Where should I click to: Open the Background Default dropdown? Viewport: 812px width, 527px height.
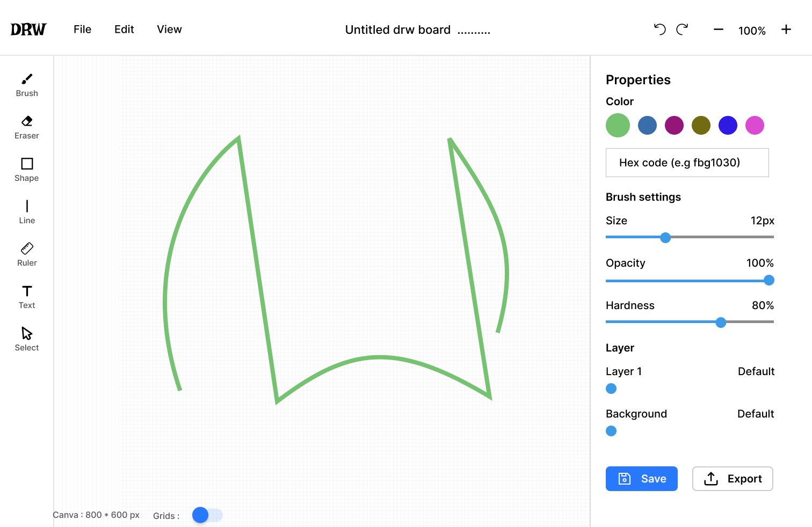756,414
